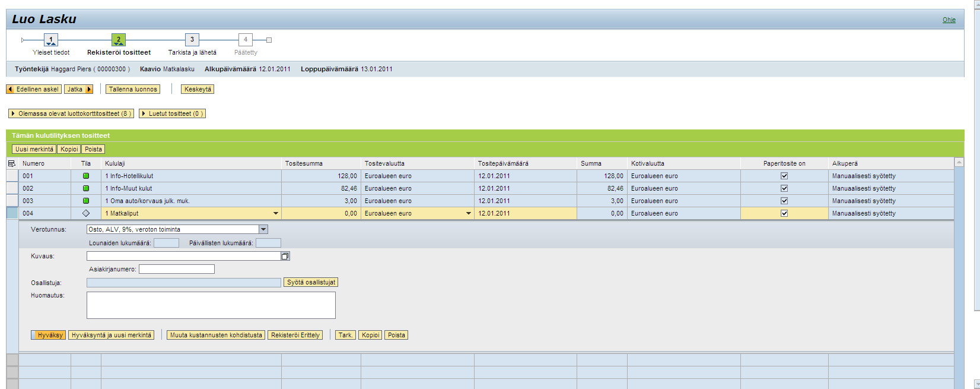Screen dimensions: 980x389
Task: Click step 2 Rekisteröi tositteet roadmap icon
Action: click(x=119, y=40)
